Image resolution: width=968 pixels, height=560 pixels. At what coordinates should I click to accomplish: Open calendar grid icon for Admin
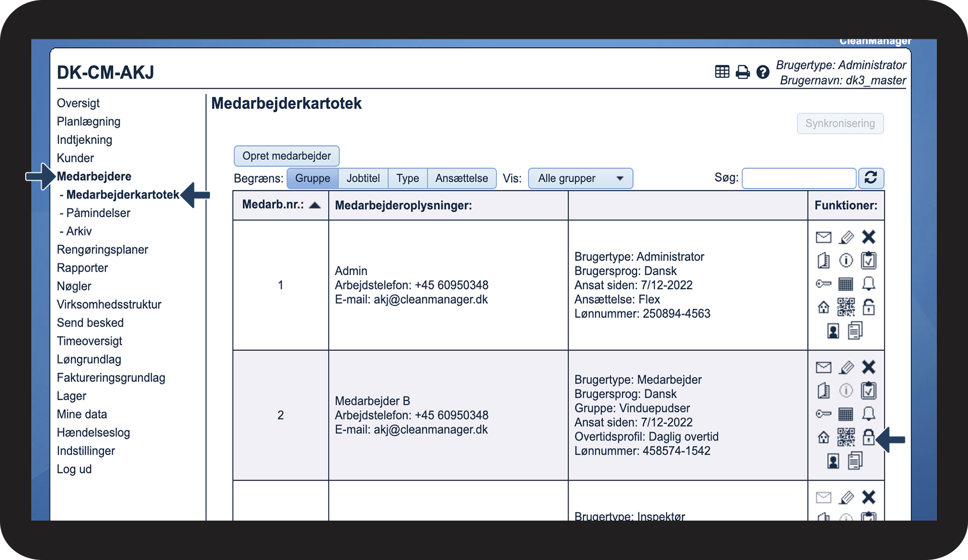coord(846,284)
